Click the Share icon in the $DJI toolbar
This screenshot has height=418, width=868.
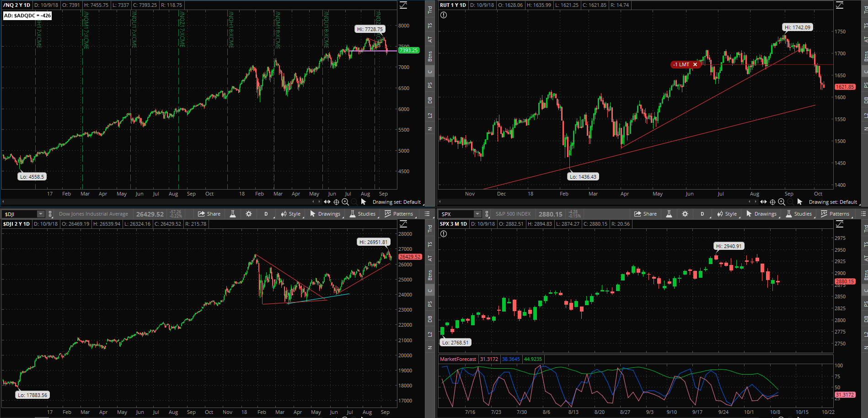(201, 214)
